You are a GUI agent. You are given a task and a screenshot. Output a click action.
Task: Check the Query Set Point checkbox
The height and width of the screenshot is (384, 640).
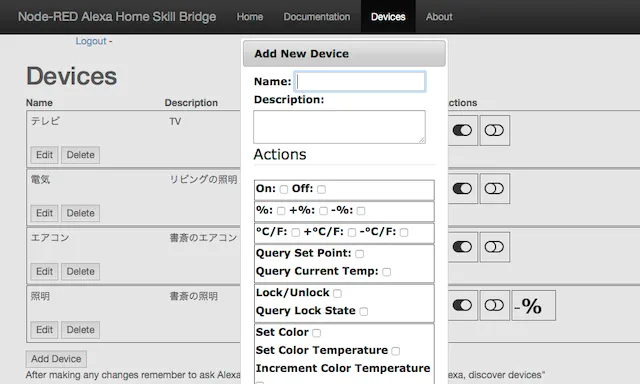(360, 254)
